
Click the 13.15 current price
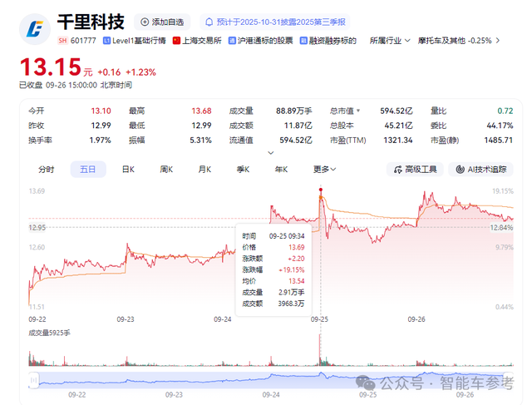pyautogui.click(x=51, y=67)
